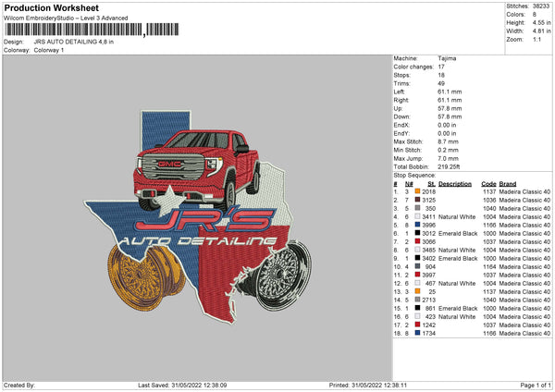Click the Page 1 of 1 indicator
This screenshot has width=555, height=392.
(x=536, y=385)
